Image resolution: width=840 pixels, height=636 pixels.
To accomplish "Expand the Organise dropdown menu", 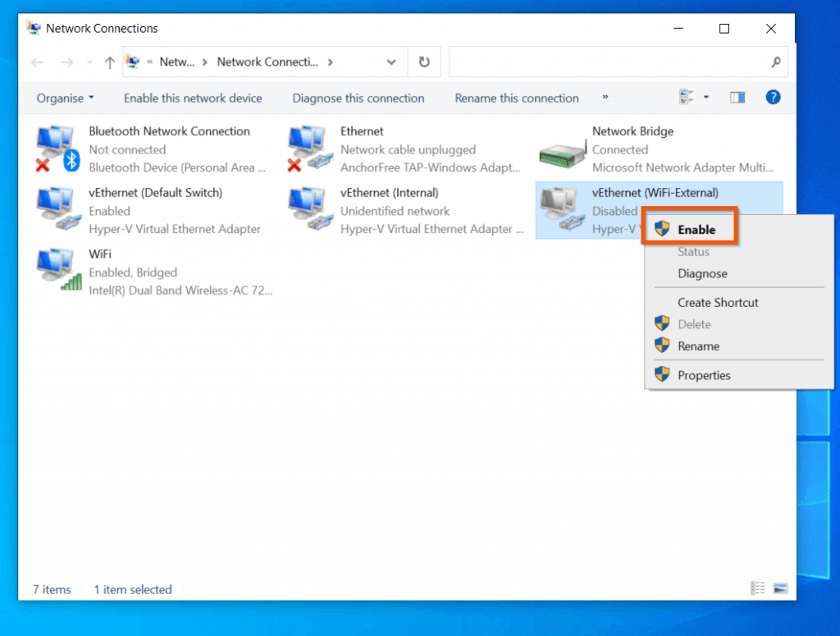I will coord(65,97).
